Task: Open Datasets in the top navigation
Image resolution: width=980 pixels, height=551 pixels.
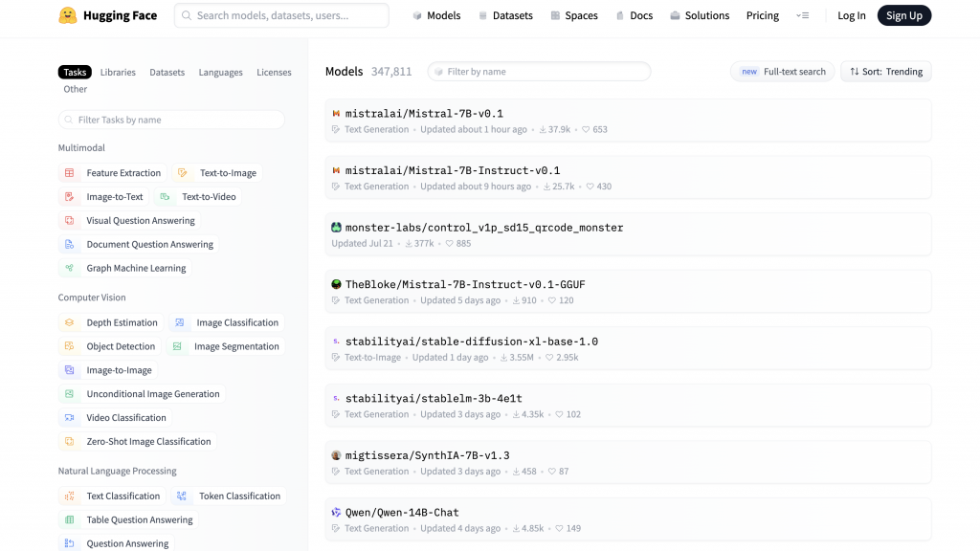Action: 505,15
